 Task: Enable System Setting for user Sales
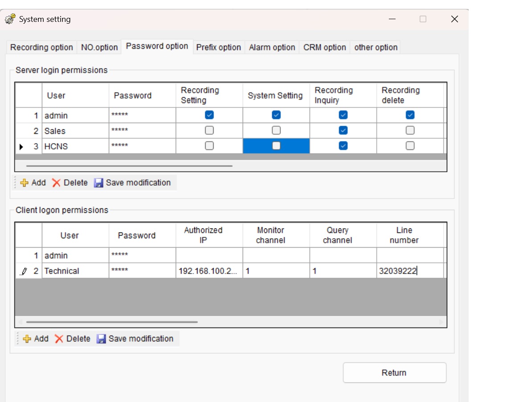coord(276,130)
